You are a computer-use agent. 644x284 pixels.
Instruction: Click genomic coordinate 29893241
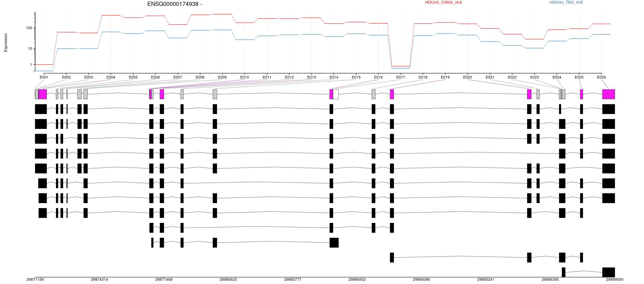[x=486, y=279]
